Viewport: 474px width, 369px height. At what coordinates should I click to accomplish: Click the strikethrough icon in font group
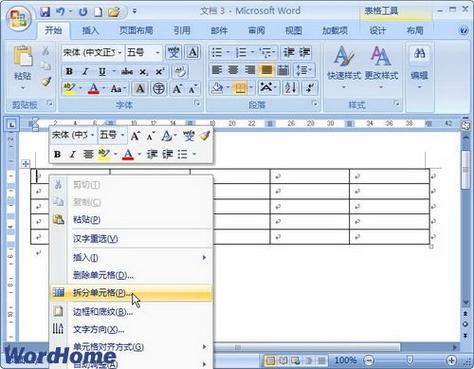pos(127,71)
